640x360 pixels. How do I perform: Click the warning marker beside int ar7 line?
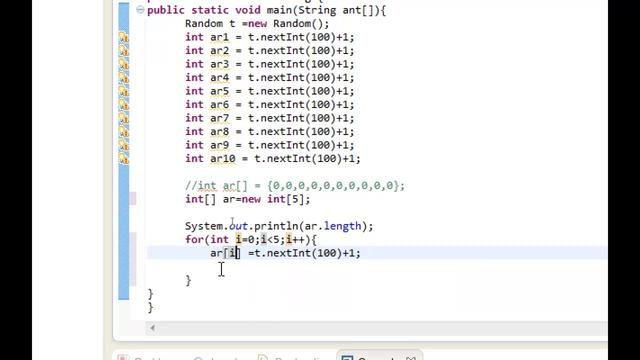[x=124, y=118]
